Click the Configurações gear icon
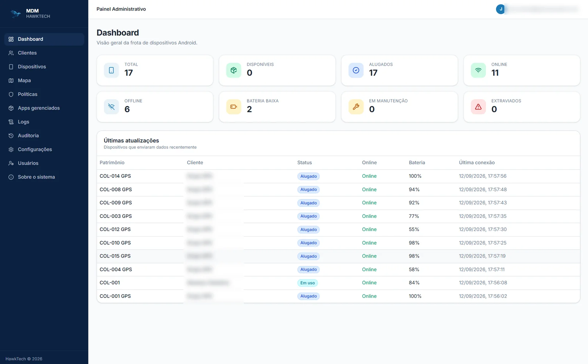588x364 pixels. pyautogui.click(x=11, y=149)
